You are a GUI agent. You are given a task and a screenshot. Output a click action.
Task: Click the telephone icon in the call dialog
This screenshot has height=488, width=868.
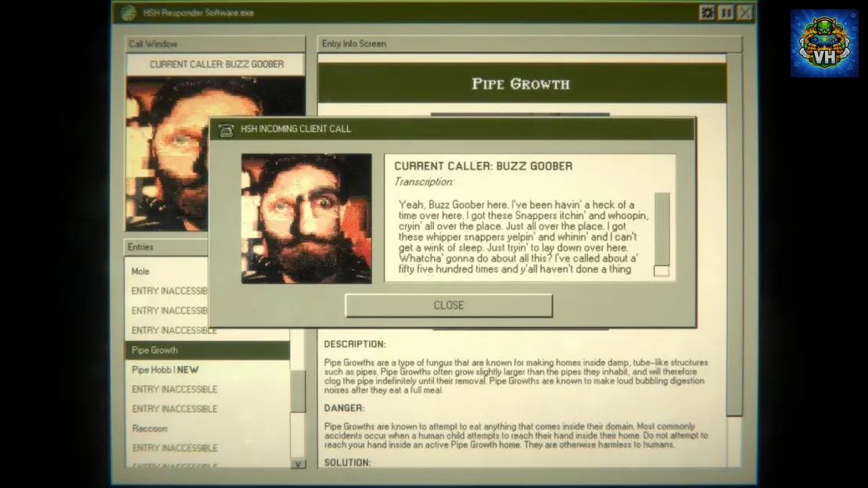pos(226,130)
